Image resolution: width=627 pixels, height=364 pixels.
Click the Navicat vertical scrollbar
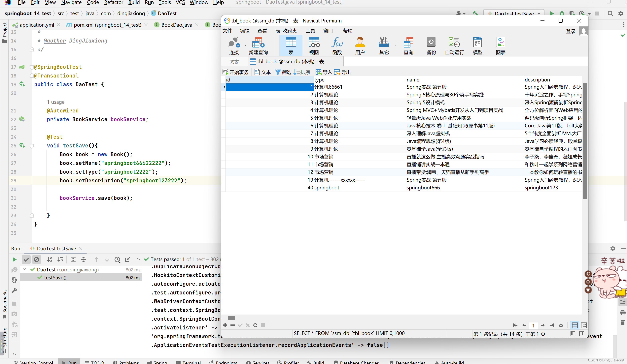tap(585, 141)
